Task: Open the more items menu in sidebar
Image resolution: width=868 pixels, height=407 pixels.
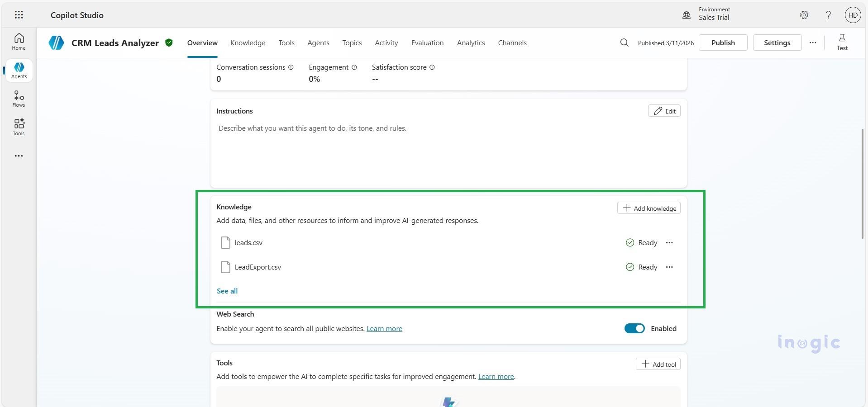Action: (19, 156)
